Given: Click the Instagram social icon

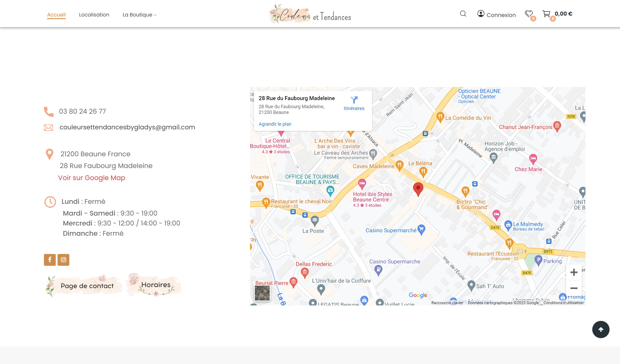Looking at the screenshot, I should coord(63,260).
